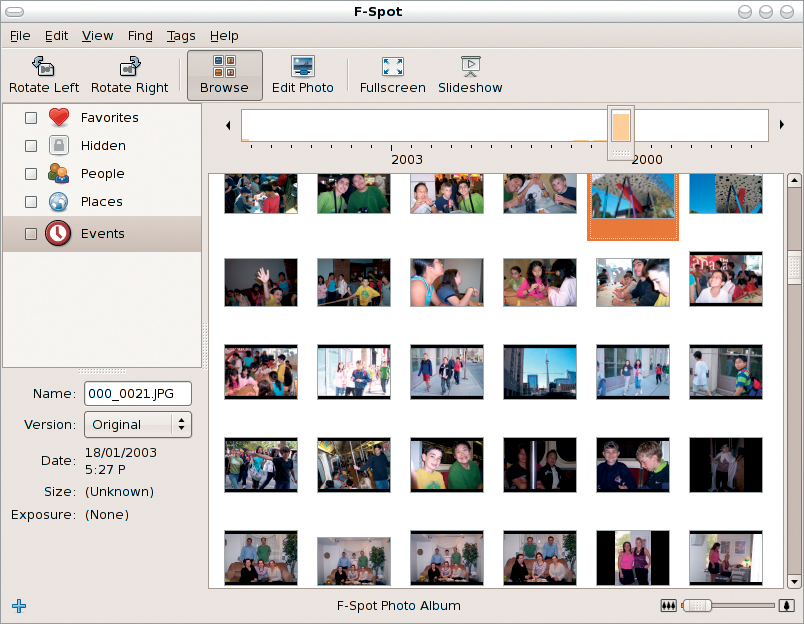Click the blue plus icon at bottom left
Screen dimensions: 804x624
(x=19, y=606)
